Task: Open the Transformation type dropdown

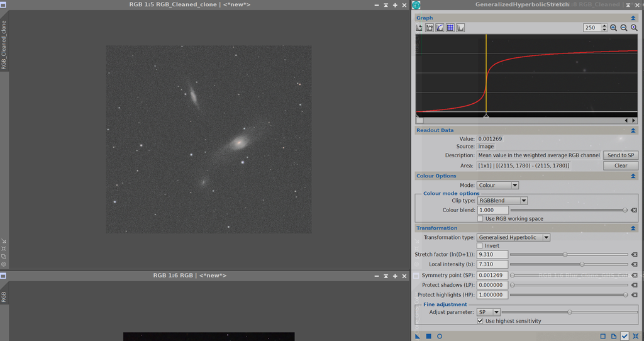Action: pyautogui.click(x=513, y=237)
